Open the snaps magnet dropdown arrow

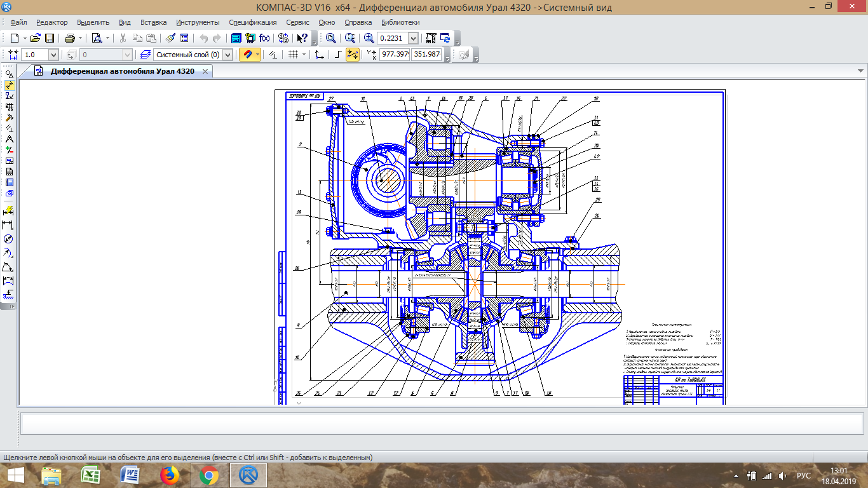click(257, 55)
